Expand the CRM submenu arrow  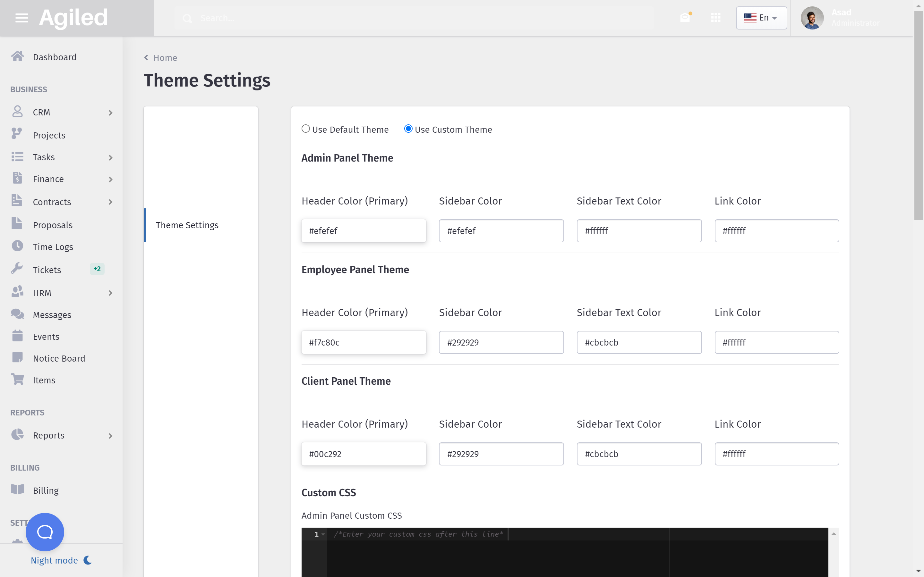[110, 113]
